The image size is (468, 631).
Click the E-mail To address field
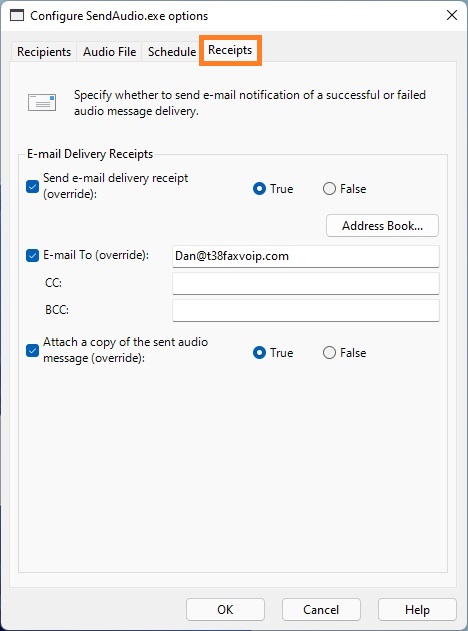tap(306, 256)
